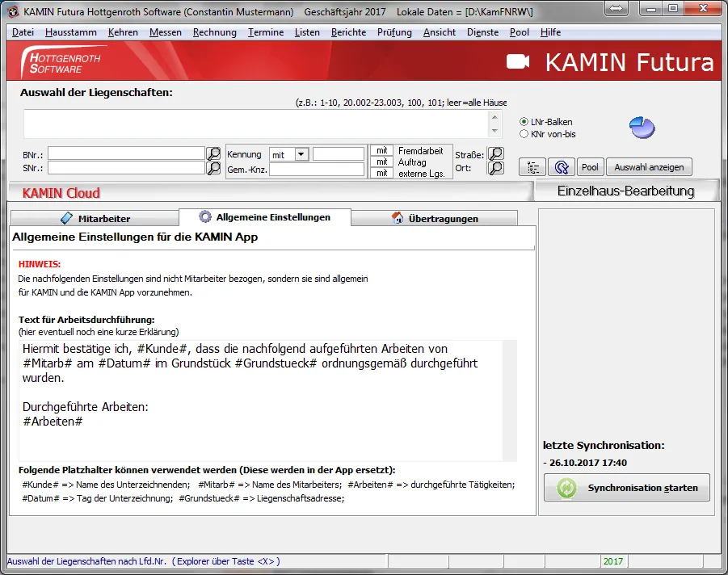This screenshot has height=575, width=728.
Task: Click the pie chart statistics icon
Action: point(642,127)
